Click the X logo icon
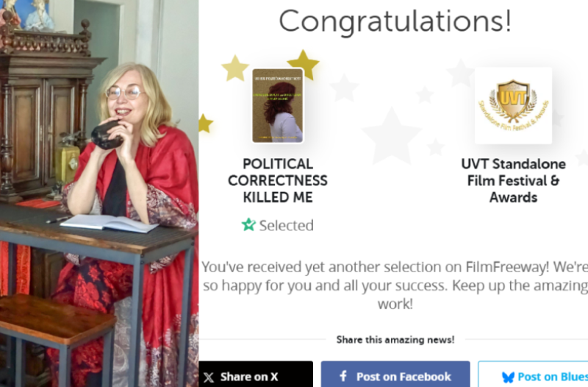 click(x=209, y=377)
